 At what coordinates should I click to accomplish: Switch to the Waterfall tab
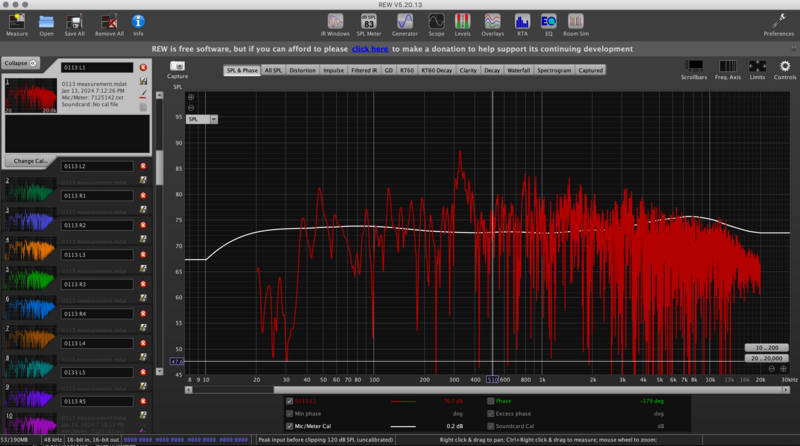(x=519, y=70)
